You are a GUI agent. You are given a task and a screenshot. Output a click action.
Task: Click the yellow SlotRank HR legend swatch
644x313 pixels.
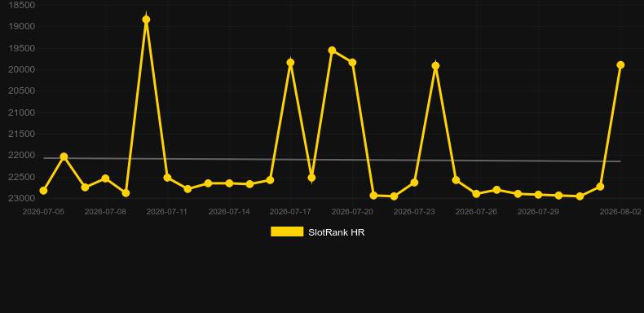[287, 231]
